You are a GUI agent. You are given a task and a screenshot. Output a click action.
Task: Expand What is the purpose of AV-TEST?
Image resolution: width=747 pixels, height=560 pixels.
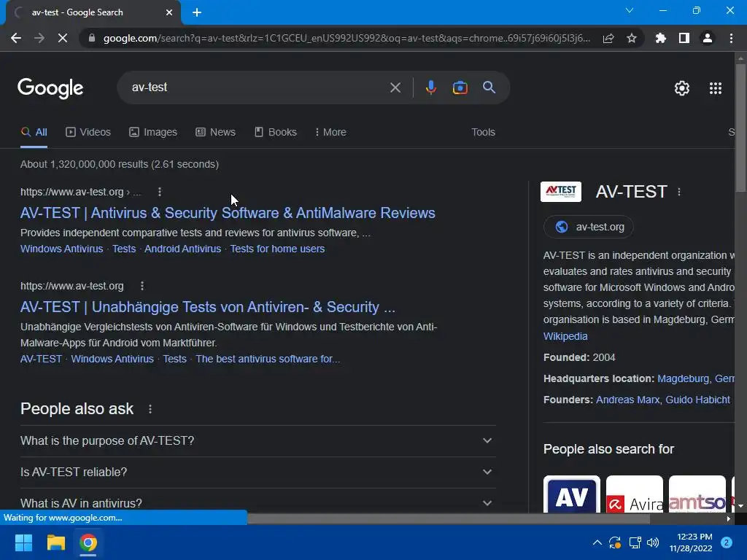258,441
